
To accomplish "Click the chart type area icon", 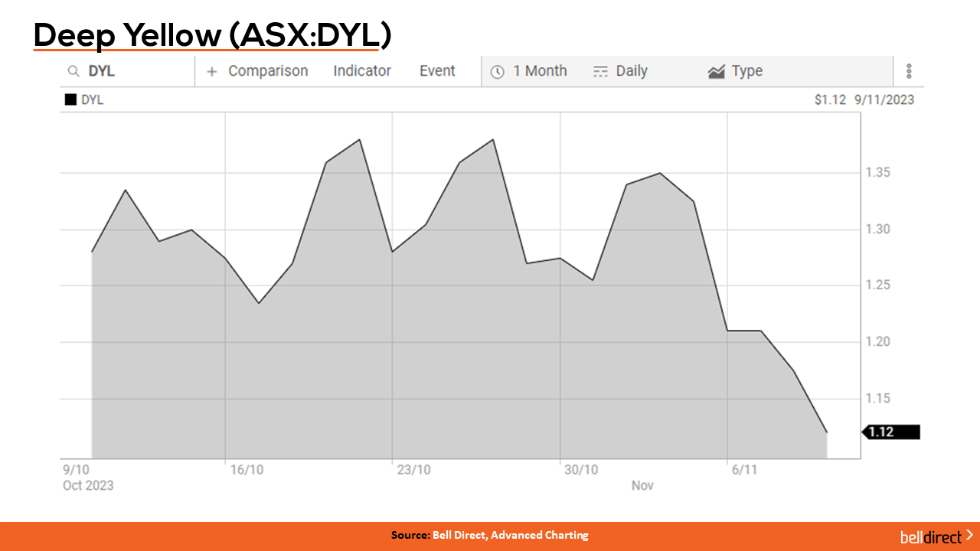I will 717,72.
